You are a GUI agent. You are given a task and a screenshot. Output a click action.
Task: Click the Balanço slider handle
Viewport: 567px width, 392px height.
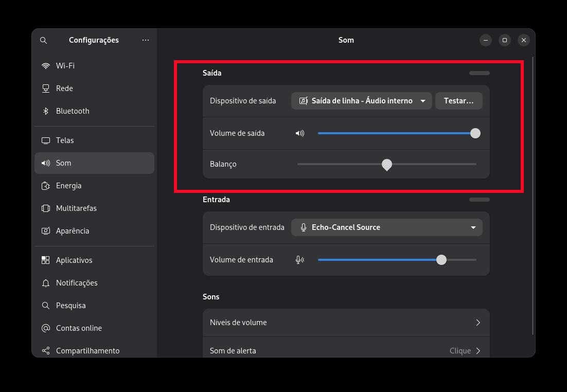point(387,164)
